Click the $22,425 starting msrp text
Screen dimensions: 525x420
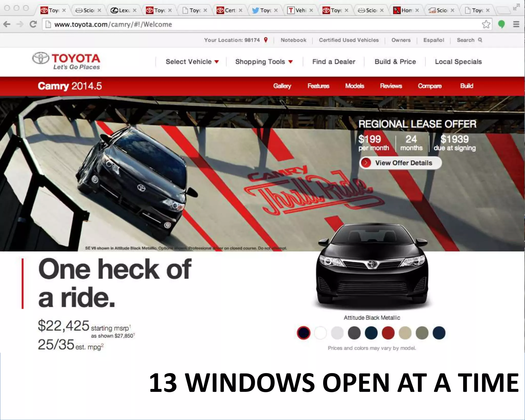click(85, 326)
